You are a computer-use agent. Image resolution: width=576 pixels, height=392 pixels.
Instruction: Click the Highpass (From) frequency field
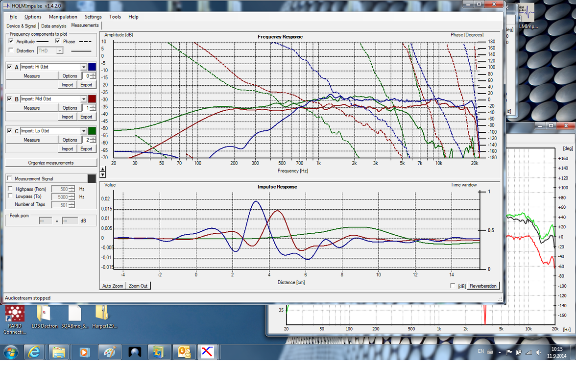click(60, 189)
